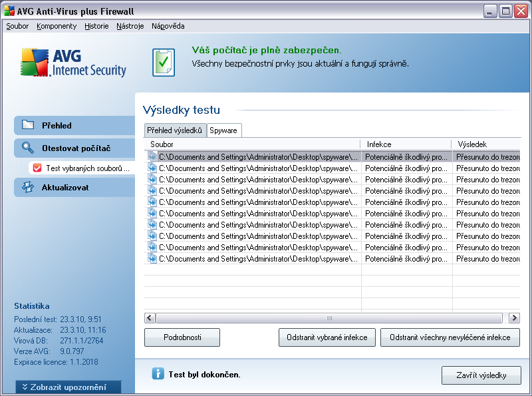Click the Podrobnosti button

182,337
